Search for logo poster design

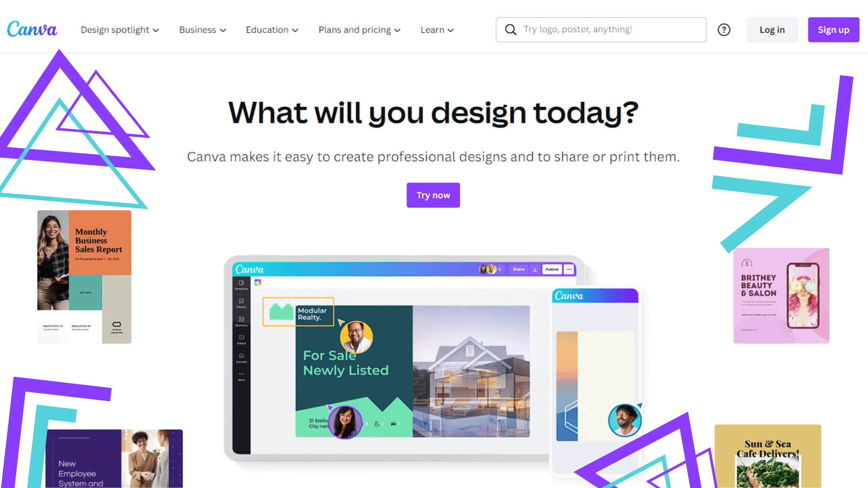601,29
